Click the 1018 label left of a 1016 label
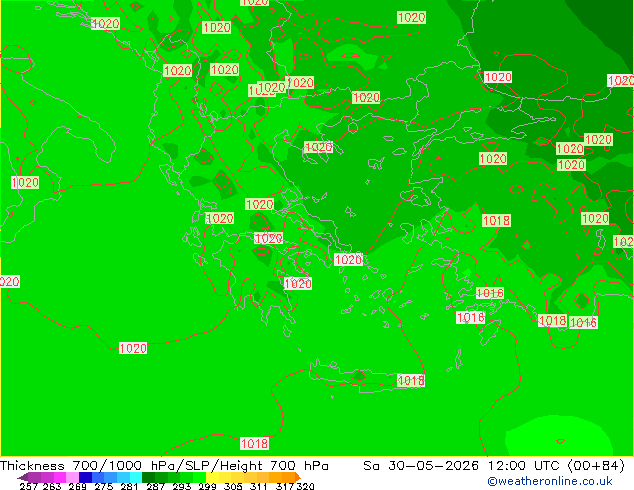This screenshot has width=634, height=490. pyautogui.click(x=553, y=321)
